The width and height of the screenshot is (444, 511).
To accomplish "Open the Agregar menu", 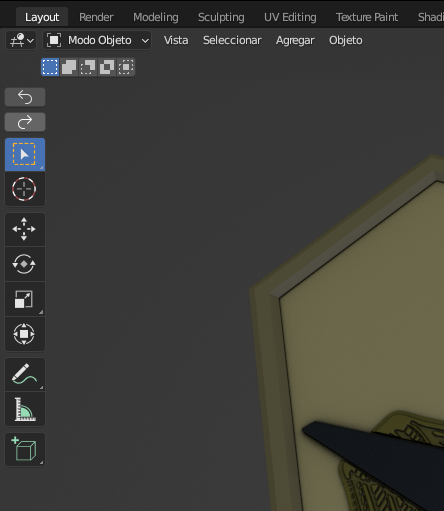I will 295,40.
